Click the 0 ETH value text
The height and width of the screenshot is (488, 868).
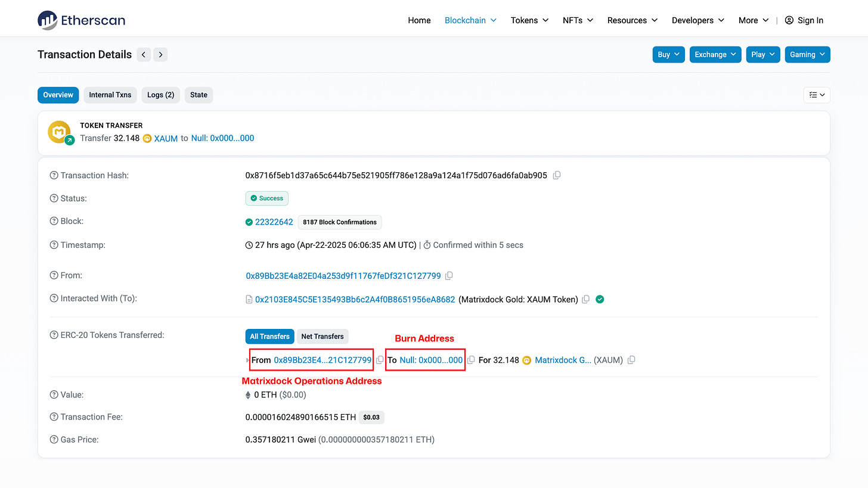266,394
